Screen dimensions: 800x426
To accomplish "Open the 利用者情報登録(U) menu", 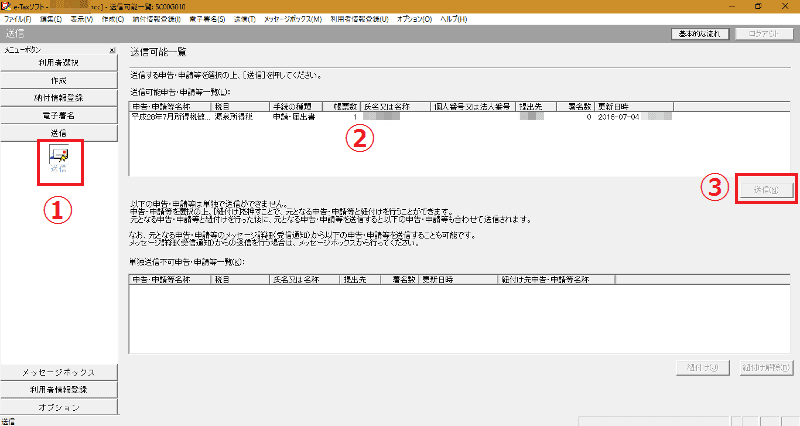I will pos(359,19).
